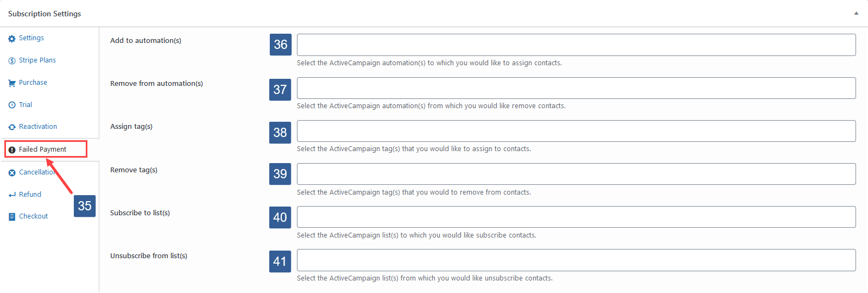Click the "Remove tag(s)" label

tap(134, 170)
